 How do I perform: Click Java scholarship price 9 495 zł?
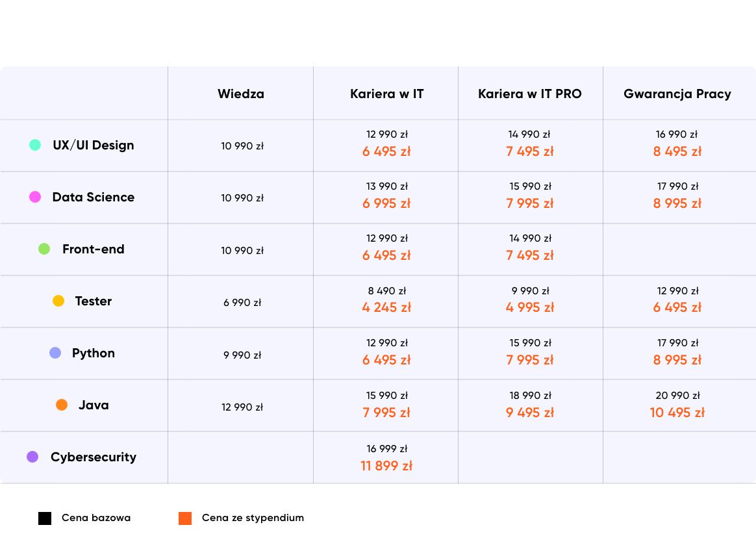530,413
